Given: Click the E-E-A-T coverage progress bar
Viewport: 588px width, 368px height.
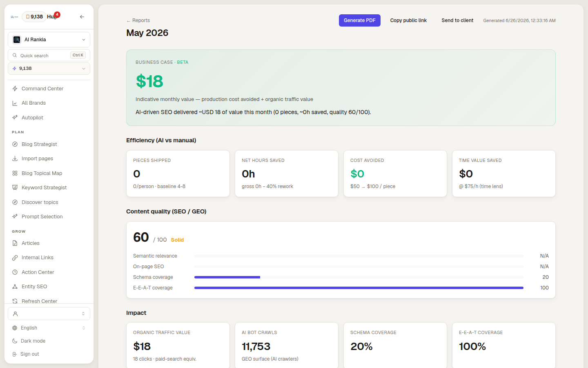Looking at the screenshot, I should tap(359, 288).
